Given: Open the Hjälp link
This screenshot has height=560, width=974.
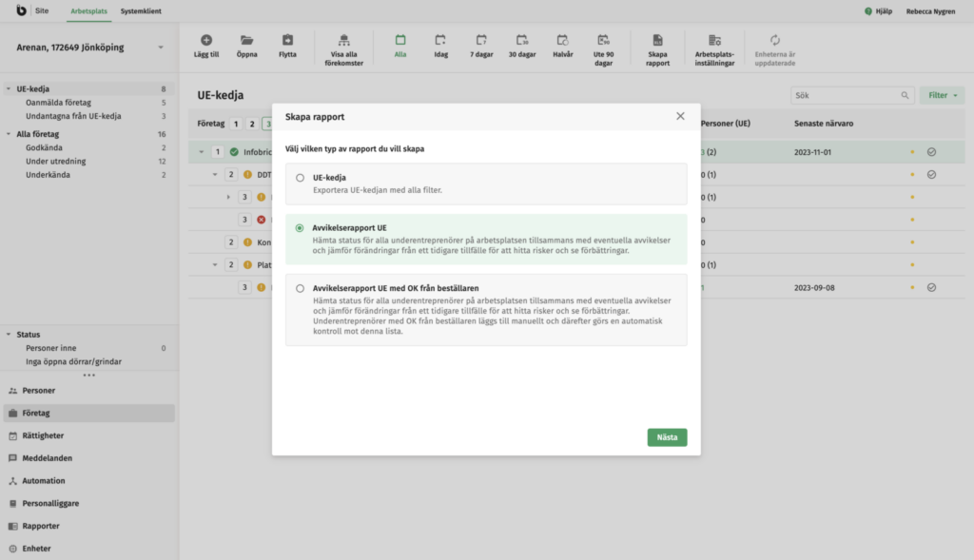Looking at the screenshot, I should pos(884,11).
